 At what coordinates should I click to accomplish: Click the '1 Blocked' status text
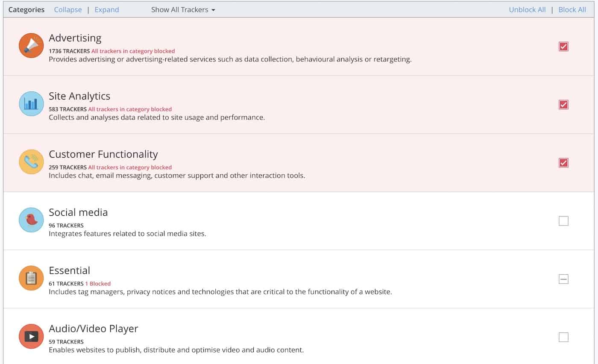(x=98, y=283)
